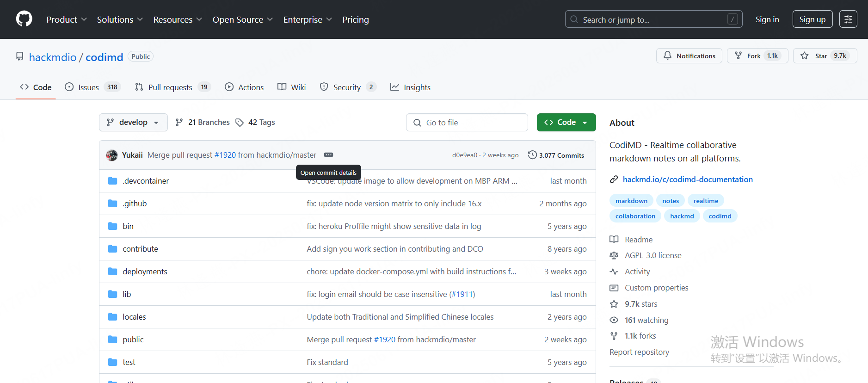Open Yukaii's avatar

click(112, 155)
